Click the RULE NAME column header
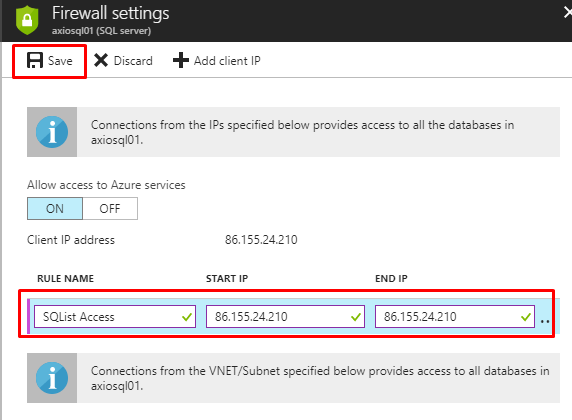Screen dimensions: 572x420 (65, 278)
